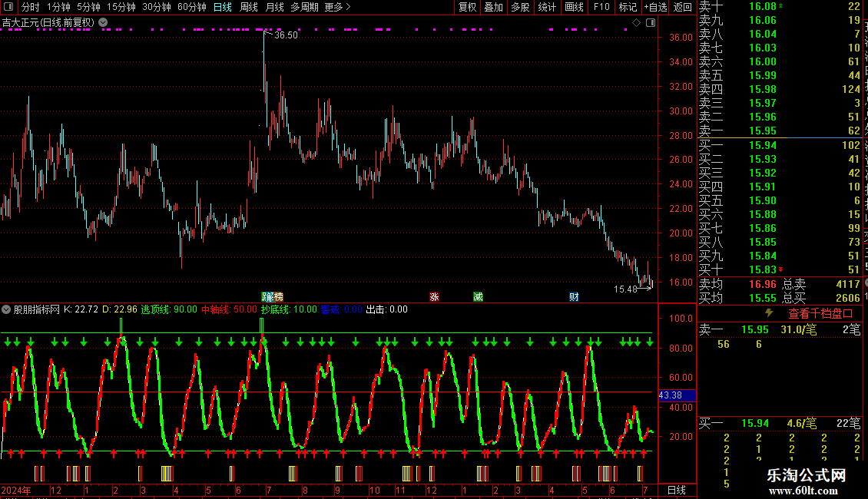
Task: Click the 警戒 0.00 indicator label
Action: 342,309
